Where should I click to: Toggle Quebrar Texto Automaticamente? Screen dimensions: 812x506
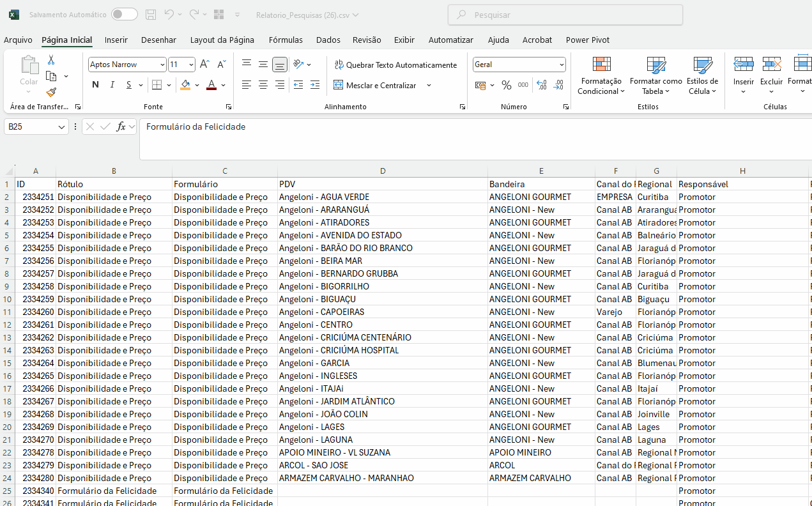click(395, 65)
